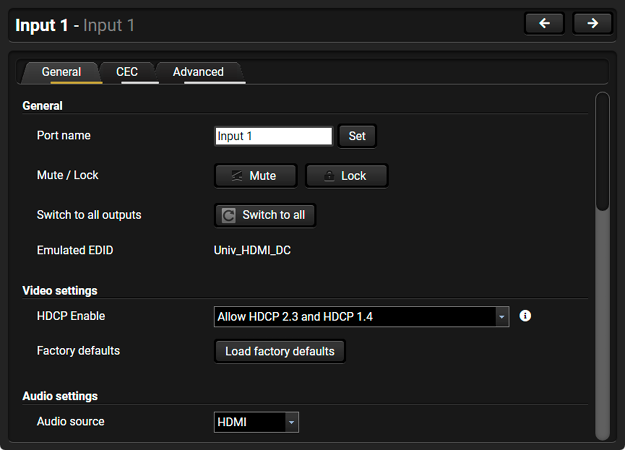Click the Audio settings section header
Screen dimensions: 625x450
click(x=60, y=397)
